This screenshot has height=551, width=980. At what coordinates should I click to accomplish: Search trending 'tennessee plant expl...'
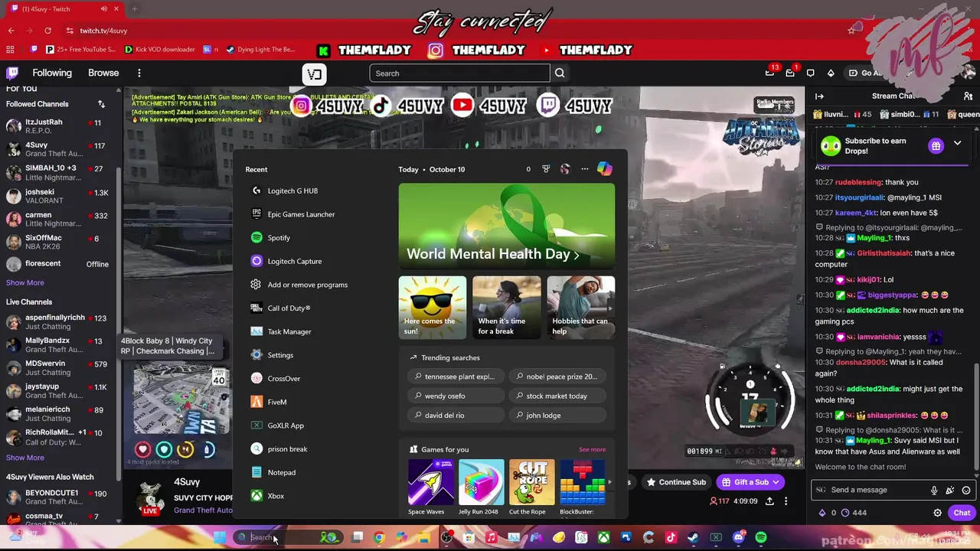point(455,377)
